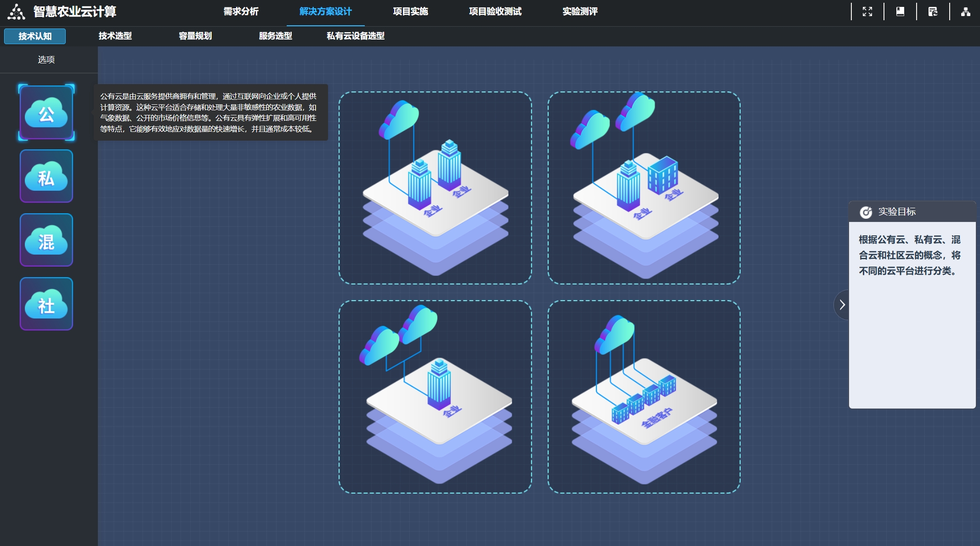Select the 私 private cloud icon

coord(46,176)
